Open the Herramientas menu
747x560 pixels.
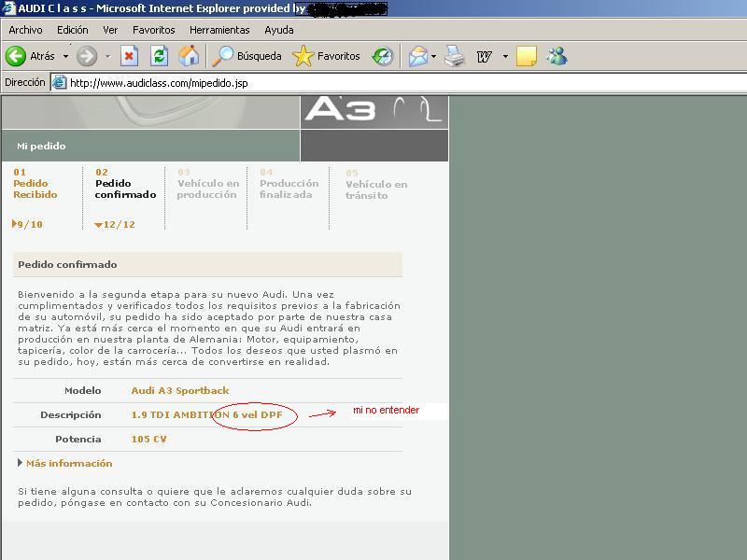click(219, 30)
